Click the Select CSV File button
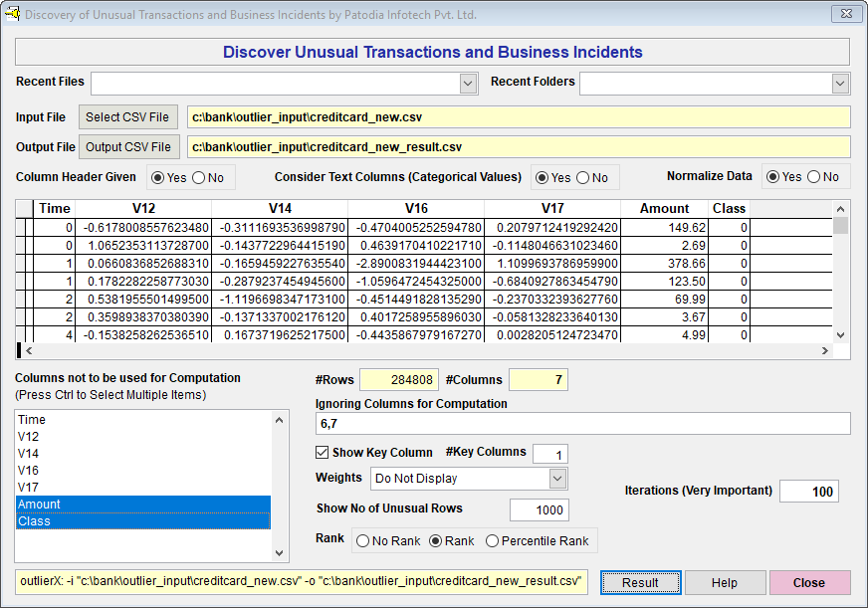Viewport: 868px width, 608px height. [129, 117]
